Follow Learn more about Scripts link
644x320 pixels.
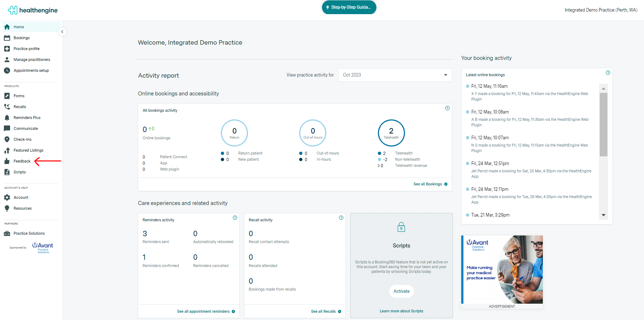[x=401, y=311]
